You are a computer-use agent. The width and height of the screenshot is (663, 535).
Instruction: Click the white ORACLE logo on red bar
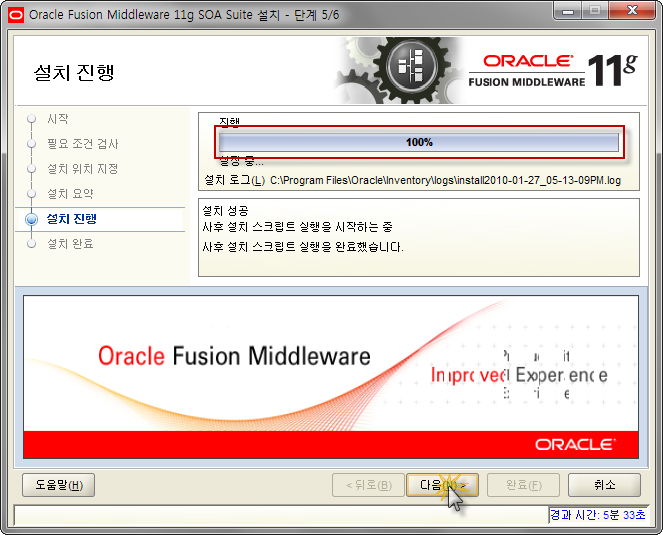[575, 444]
